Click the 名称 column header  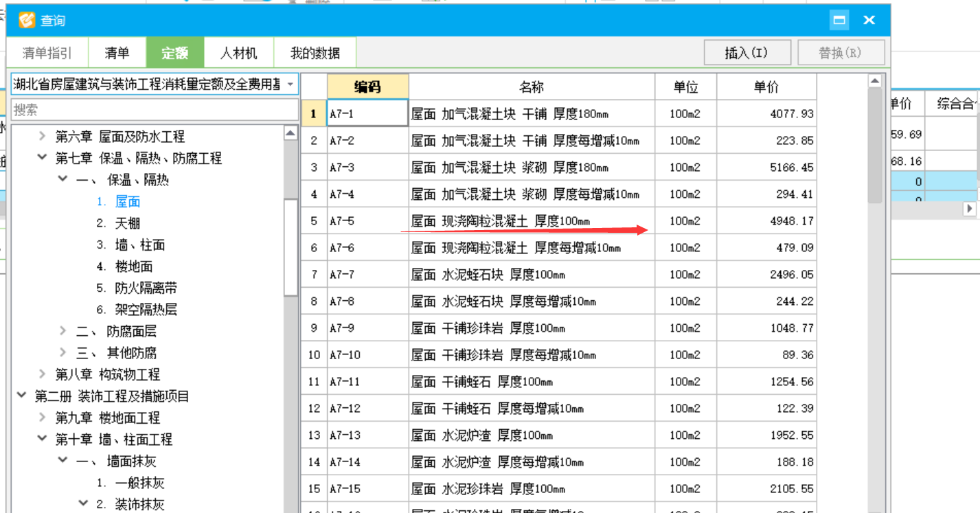click(532, 87)
